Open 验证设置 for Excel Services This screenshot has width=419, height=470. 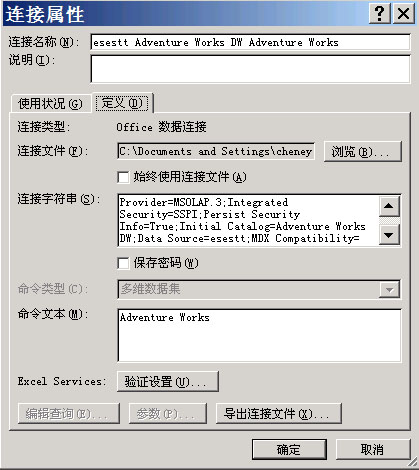pos(168,382)
